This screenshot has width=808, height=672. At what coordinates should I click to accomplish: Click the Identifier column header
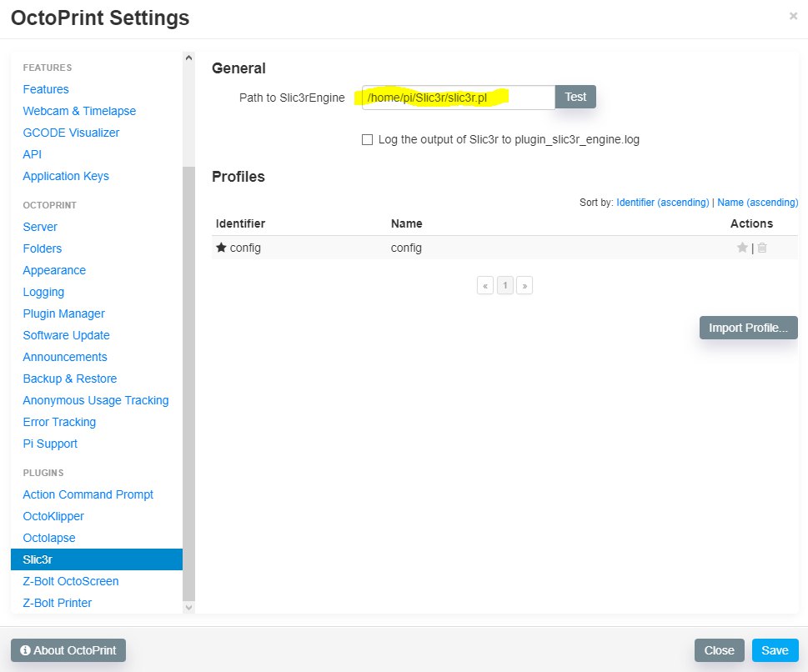pos(240,223)
